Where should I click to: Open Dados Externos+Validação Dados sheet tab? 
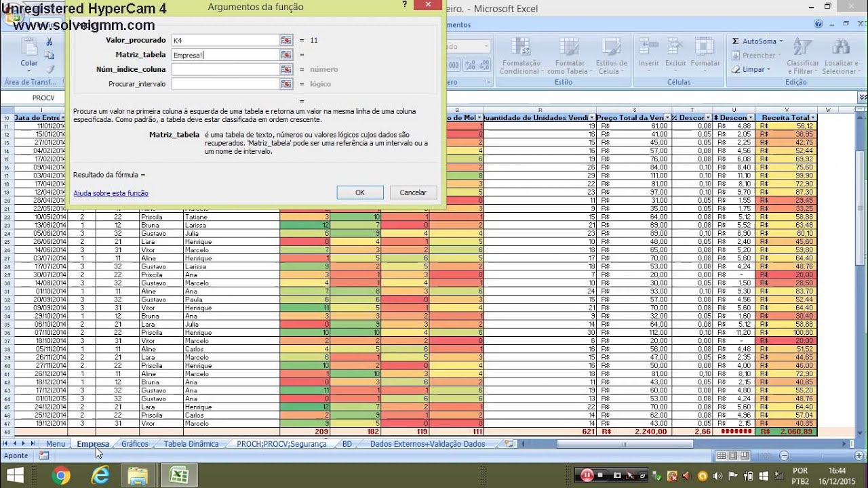pos(427,444)
